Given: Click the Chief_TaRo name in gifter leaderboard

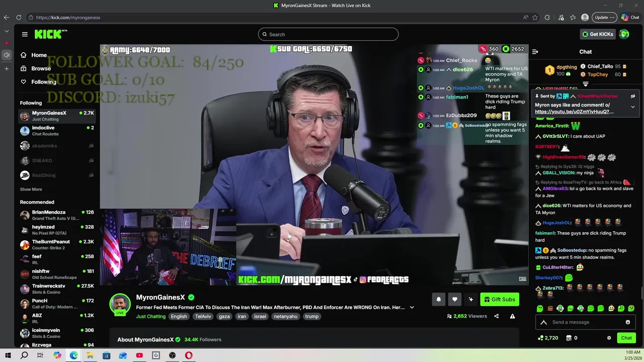Looking at the screenshot, I should click(600, 66).
